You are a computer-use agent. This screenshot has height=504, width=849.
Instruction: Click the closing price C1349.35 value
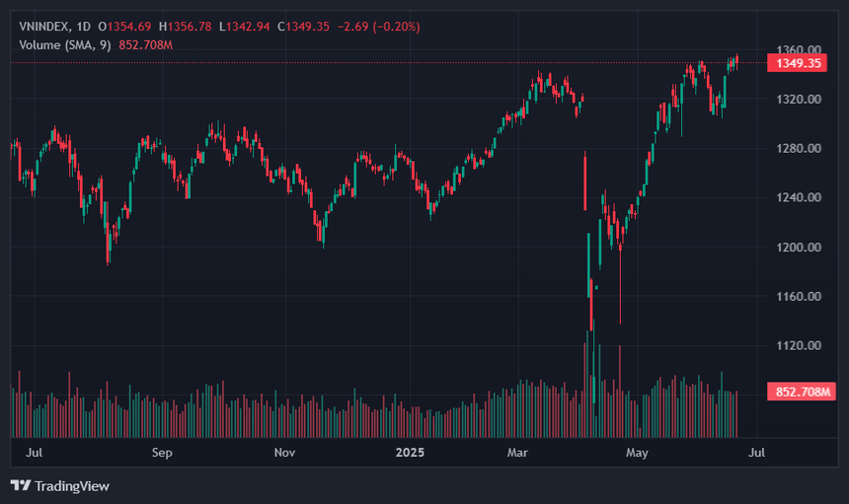303,27
